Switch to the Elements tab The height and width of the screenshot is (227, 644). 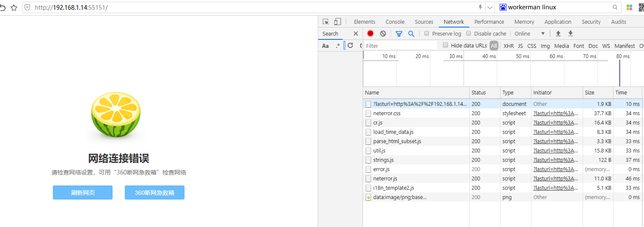(x=364, y=22)
